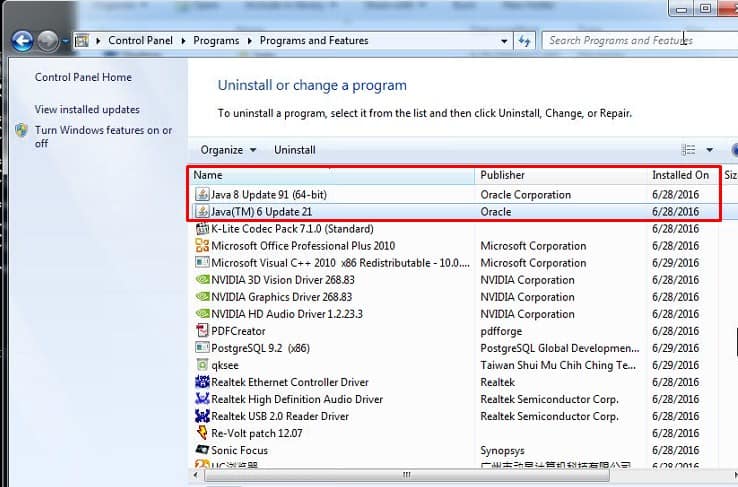Open View installed updates
The width and height of the screenshot is (738, 487).
point(87,109)
